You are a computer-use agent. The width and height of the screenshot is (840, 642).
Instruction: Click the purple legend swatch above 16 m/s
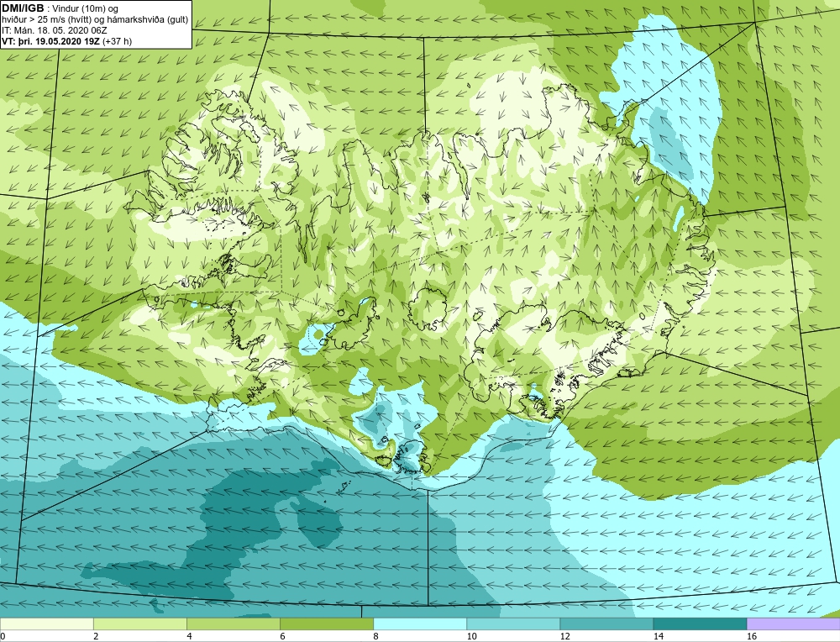[794, 624]
